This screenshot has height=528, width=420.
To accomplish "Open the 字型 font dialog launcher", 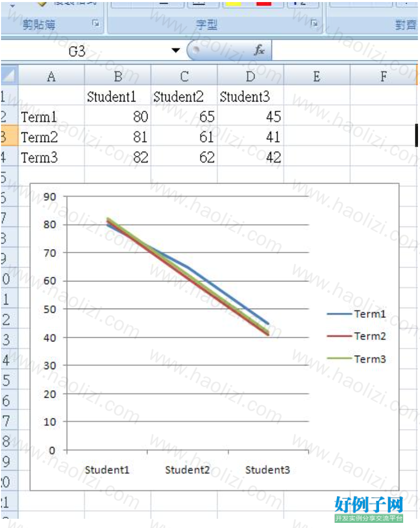I will pyautogui.click(x=314, y=23).
